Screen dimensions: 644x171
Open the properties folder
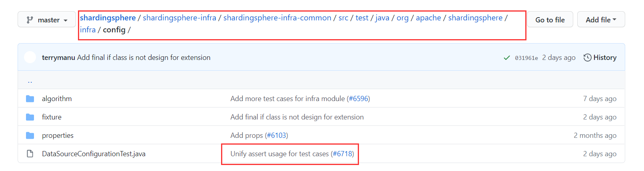(58, 135)
